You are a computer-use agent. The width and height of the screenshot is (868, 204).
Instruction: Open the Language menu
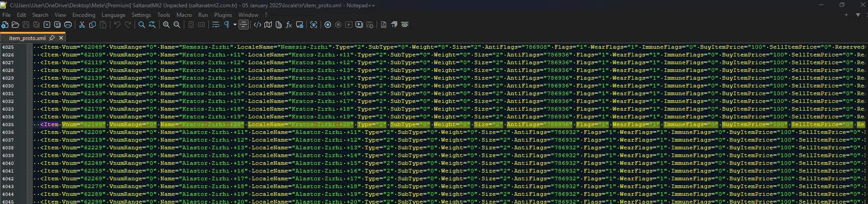click(x=114, y=15)
